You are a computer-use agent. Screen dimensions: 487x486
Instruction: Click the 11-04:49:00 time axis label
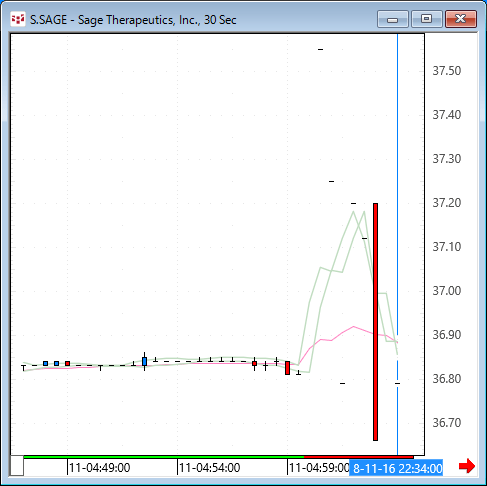point(99,468)
